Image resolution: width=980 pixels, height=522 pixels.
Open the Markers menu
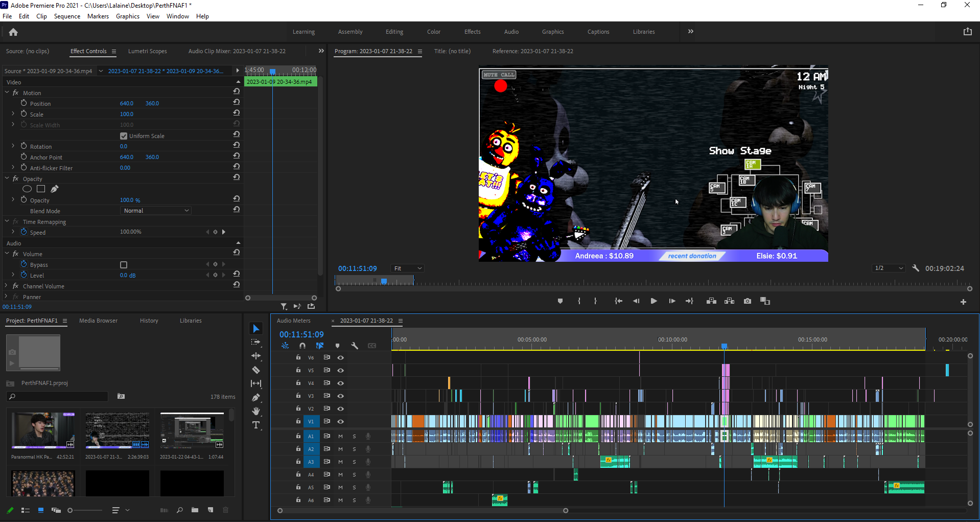click(x=98, y=16)
